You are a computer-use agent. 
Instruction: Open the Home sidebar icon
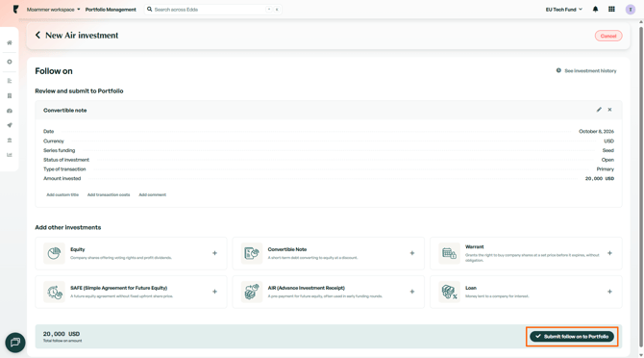[10, 42]
